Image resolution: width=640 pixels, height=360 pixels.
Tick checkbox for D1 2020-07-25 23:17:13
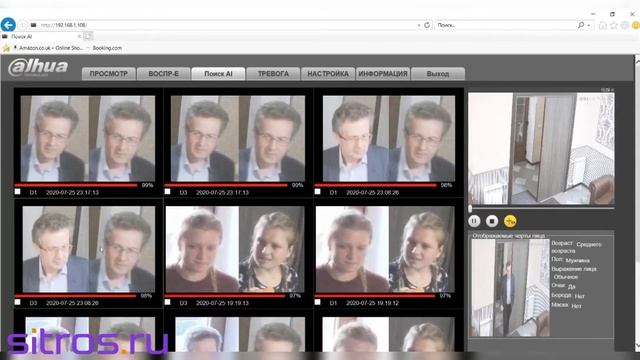pyautogui.click(x=17, y=191)
